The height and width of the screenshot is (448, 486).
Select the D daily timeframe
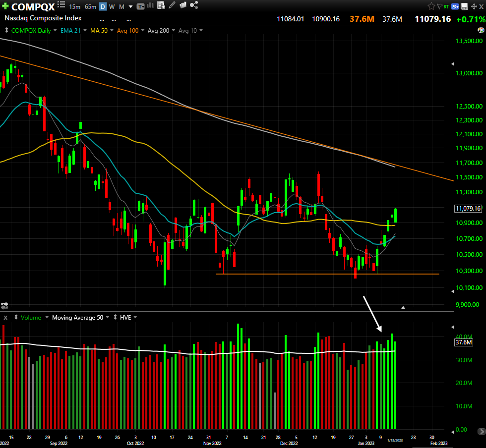[x=103, y=6]
